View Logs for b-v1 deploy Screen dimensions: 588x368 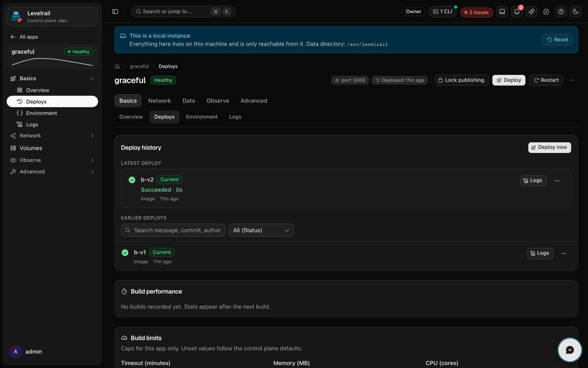click(540, 254)
